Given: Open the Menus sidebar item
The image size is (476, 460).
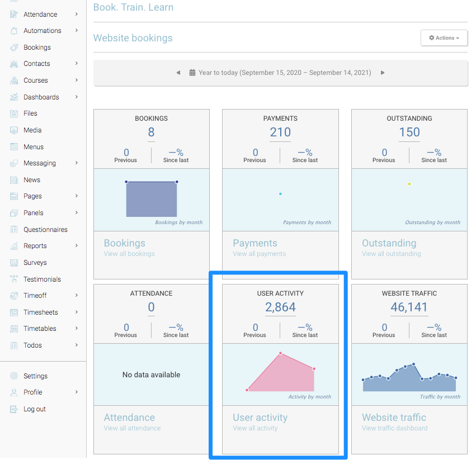Looking at the screenshot, I should pos(33,147).
